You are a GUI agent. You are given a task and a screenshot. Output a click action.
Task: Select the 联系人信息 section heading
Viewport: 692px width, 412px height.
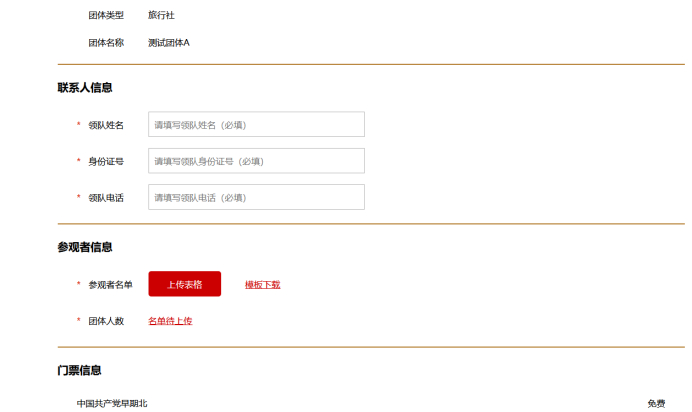85,88
